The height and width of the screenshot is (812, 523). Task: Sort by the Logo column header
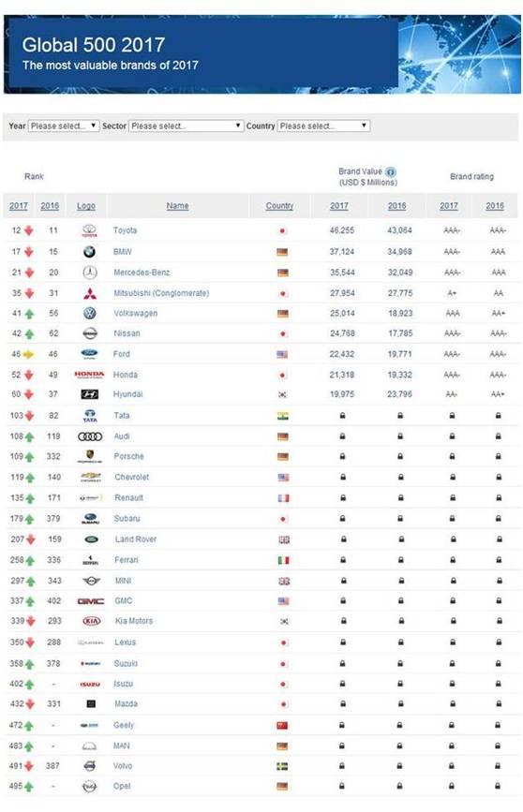[x=86, y=206]
